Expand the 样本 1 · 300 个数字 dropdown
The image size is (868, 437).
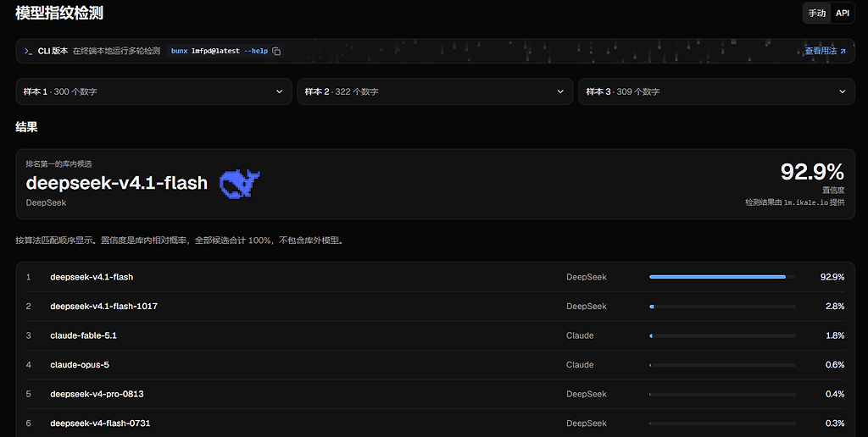(154, 91)
